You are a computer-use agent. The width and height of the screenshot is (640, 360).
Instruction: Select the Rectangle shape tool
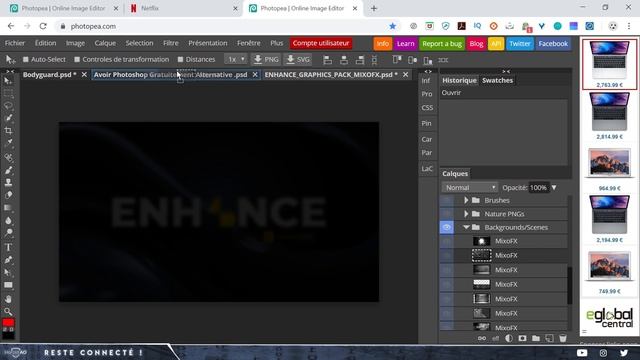[8, 285]
